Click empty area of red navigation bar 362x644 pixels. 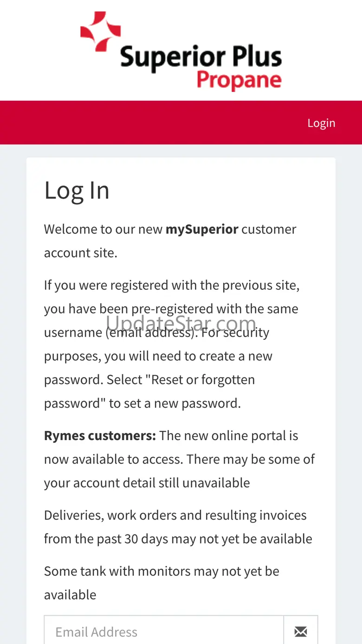tap(139, 123)
